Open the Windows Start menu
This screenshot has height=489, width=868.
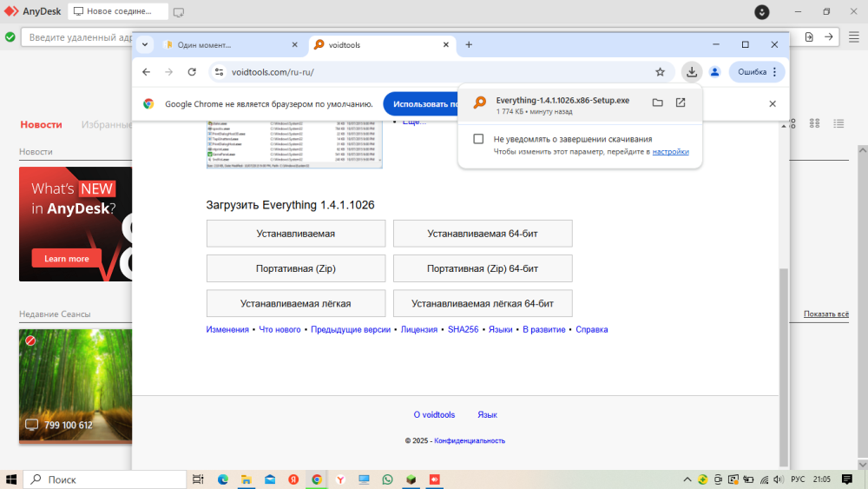click(x=11, y=479)
